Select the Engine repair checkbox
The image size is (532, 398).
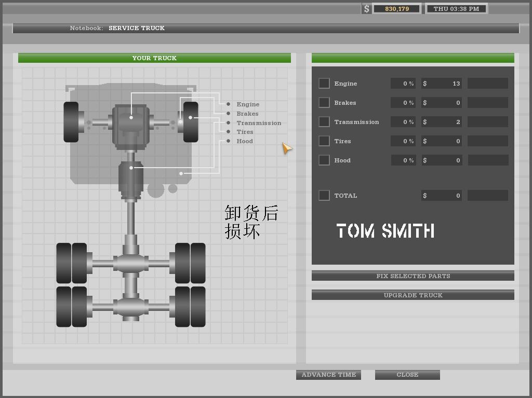tap(324, 84)
